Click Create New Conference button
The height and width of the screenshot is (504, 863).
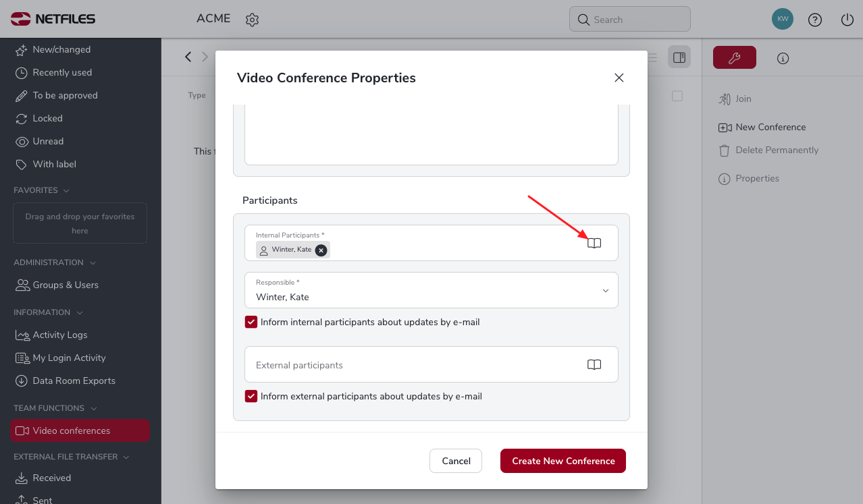pos(563,461)
